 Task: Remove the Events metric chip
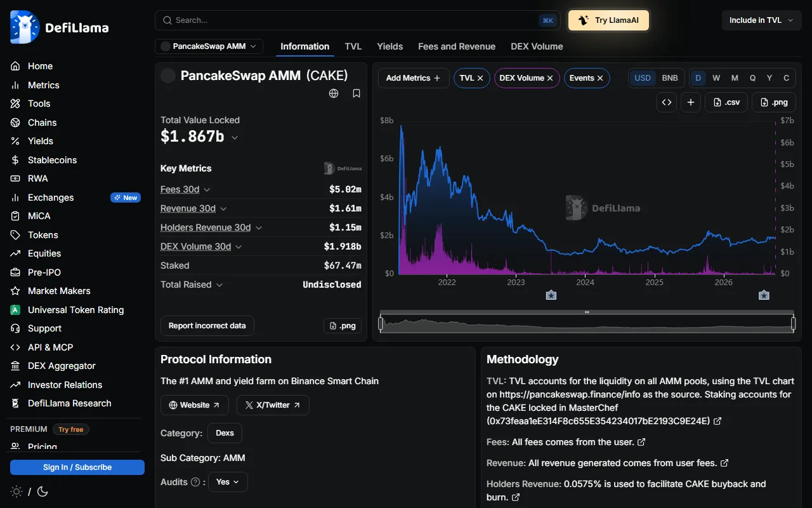(600, 78)
